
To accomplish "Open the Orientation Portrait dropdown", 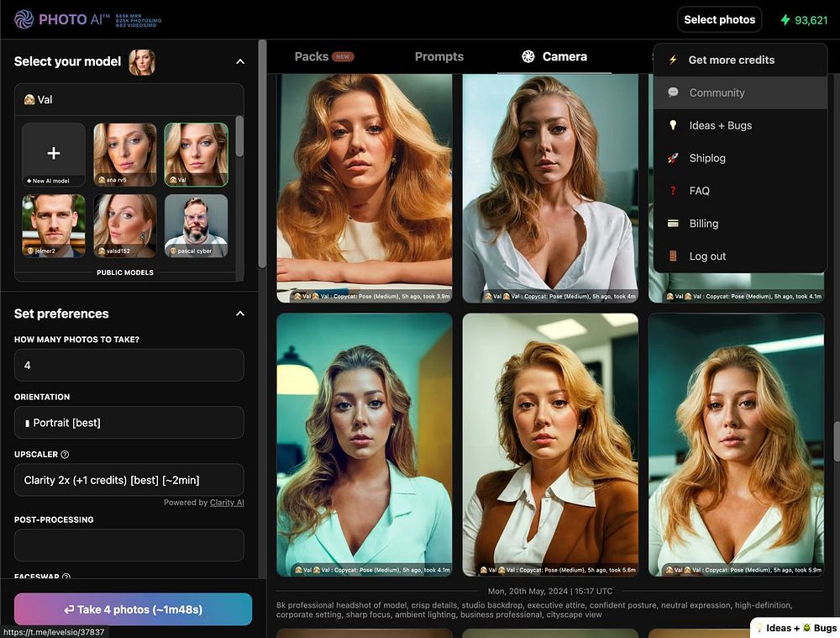I will pyautogui.click(x=129, y=423).
